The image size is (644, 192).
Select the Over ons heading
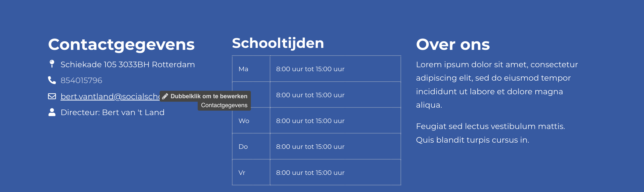(x=453, y=44)
